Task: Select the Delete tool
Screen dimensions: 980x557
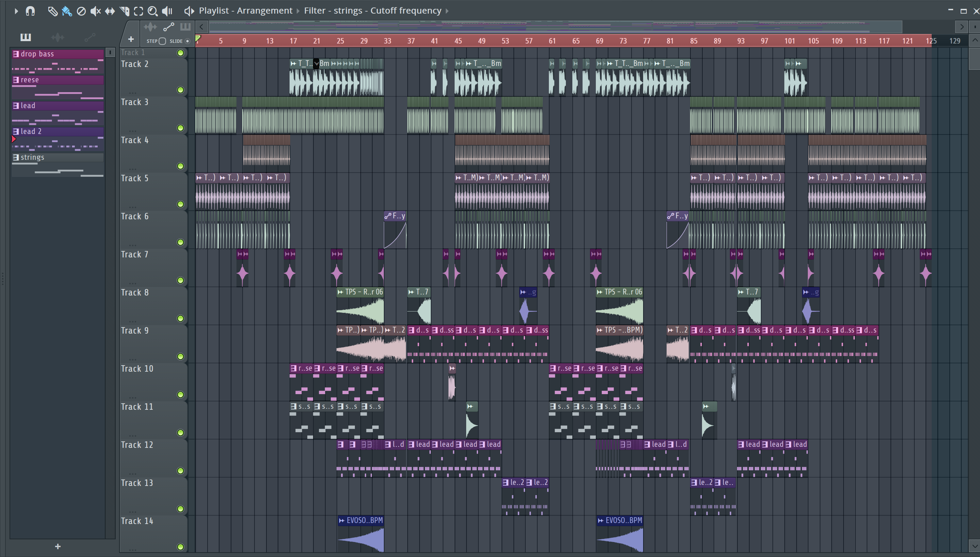Action: click(x=81, y=11)
